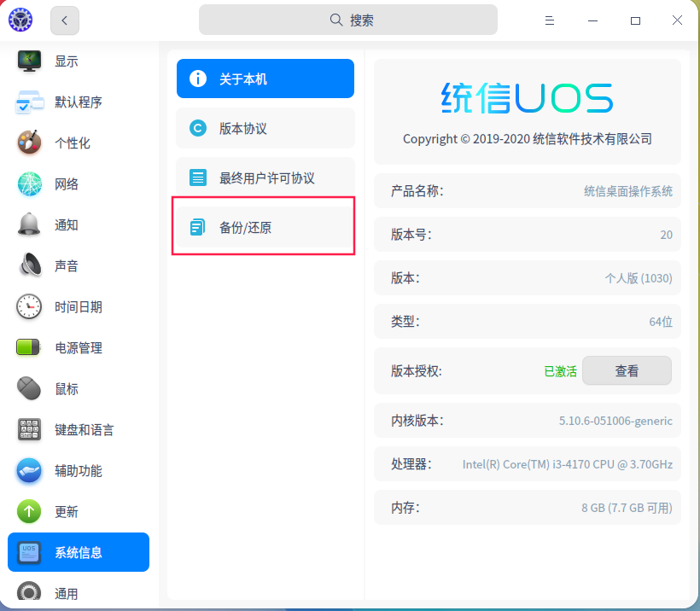Open 通知 bell icon
Viewport: 700px width, 611px height.
pos(30,224)
